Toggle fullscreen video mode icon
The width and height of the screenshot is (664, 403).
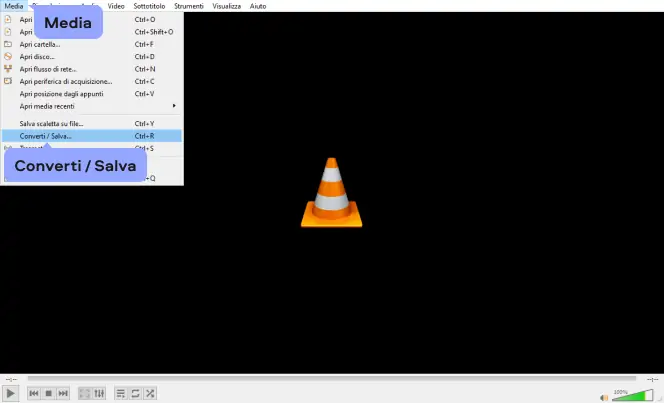pos(85,393)
